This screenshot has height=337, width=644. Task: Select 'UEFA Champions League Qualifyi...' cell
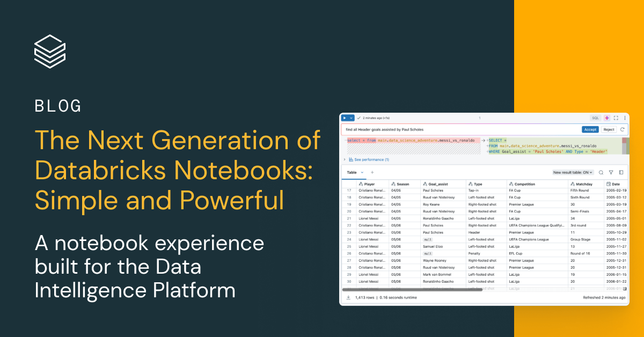(537, 225)
